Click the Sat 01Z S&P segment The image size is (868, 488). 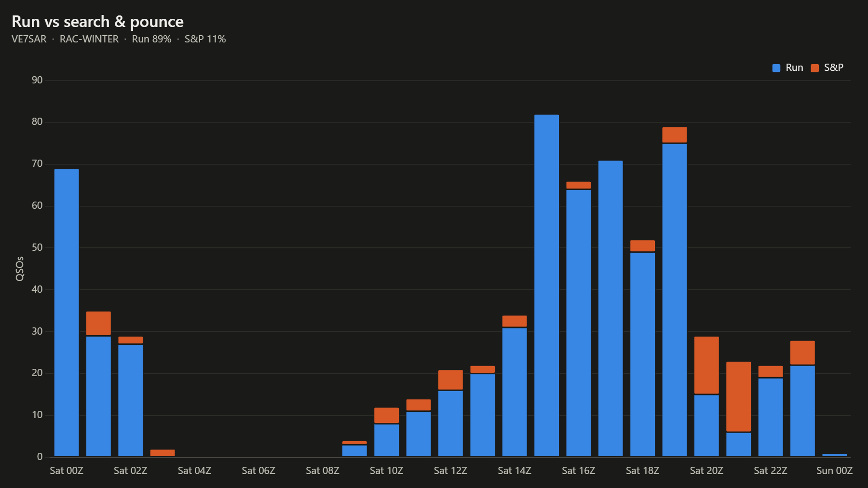tap(98, 323)
